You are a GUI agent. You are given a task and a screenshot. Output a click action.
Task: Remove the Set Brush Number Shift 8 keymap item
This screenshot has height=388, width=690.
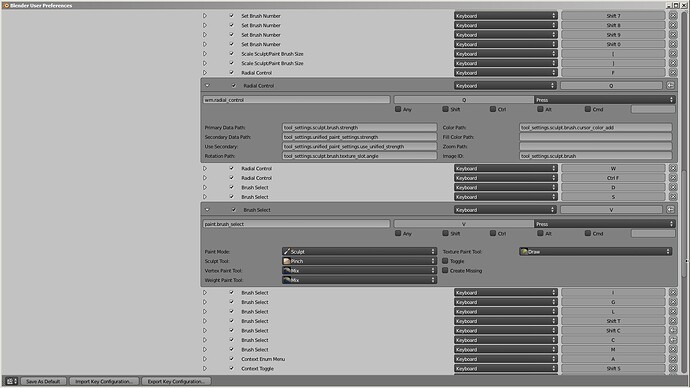(x=673, y=26)
